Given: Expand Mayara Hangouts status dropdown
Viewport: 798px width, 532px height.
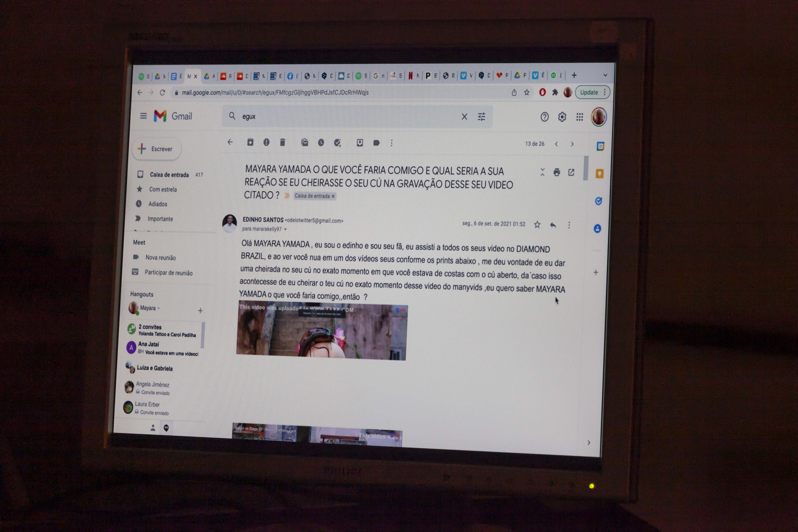Looking at the screenshot, I should pos(159,308).
